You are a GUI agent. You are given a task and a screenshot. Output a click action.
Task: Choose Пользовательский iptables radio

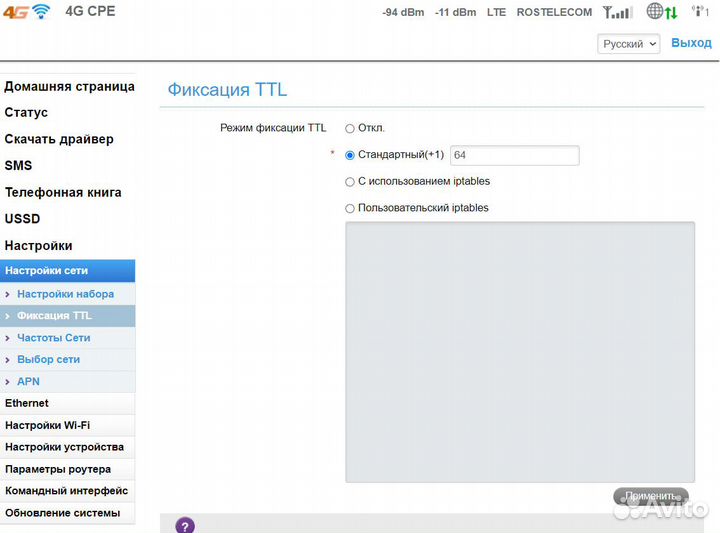[x=350, y=208]
